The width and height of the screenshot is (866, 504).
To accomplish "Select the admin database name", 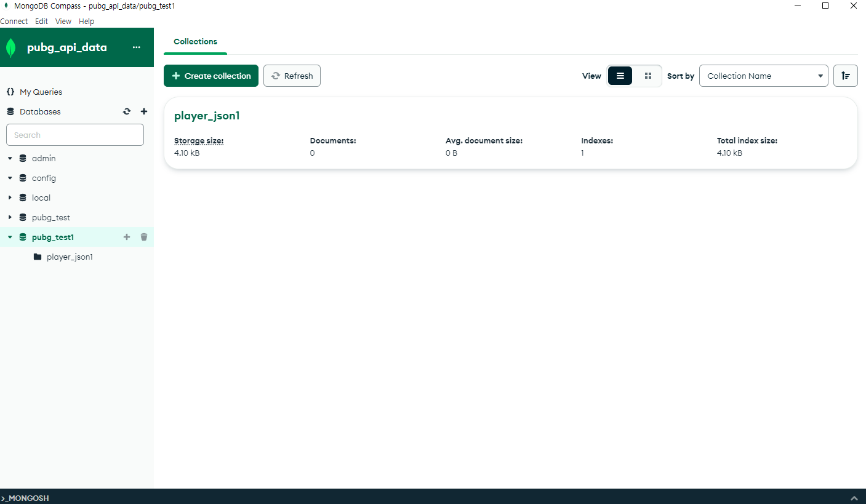I will pos(44,158).
